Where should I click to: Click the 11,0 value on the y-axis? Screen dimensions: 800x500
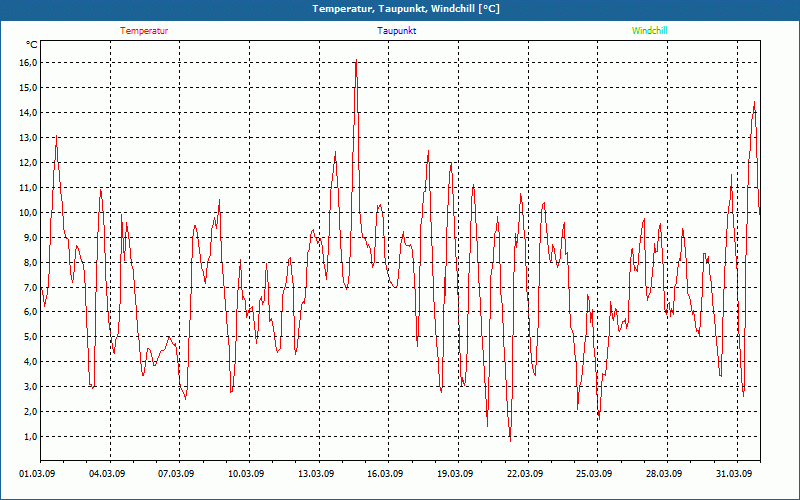29,187
